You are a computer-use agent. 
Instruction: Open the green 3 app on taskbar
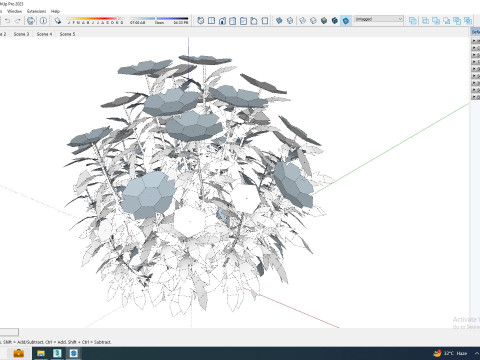(x=57, y=353)
